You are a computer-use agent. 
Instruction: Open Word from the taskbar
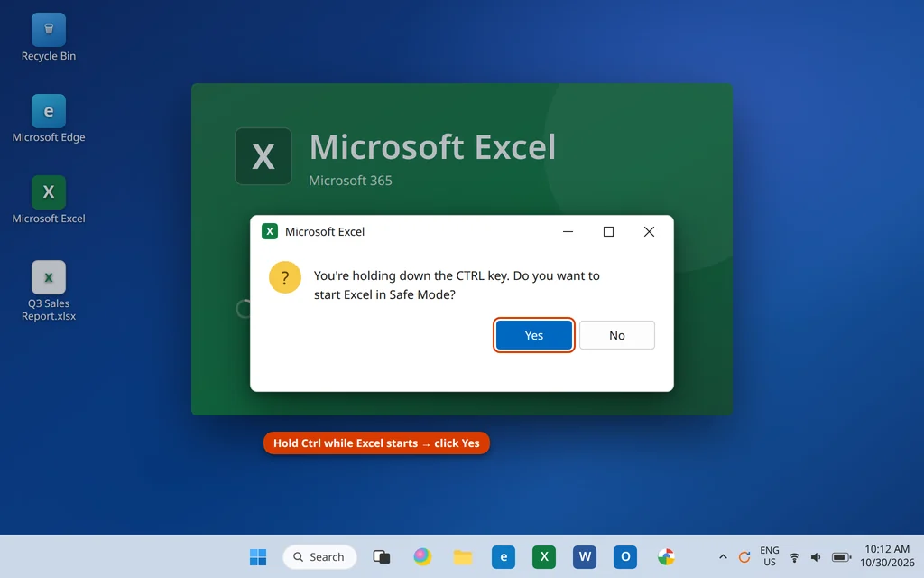[585, 556]
